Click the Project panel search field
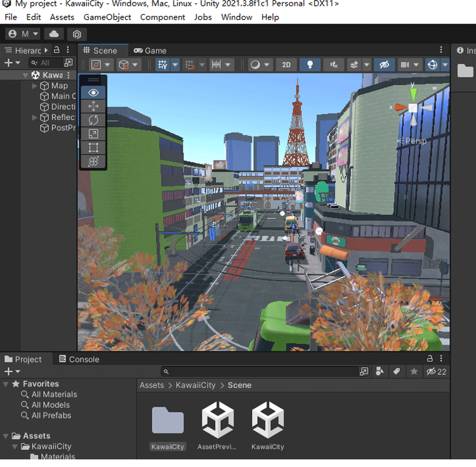 tap(260, 372)
